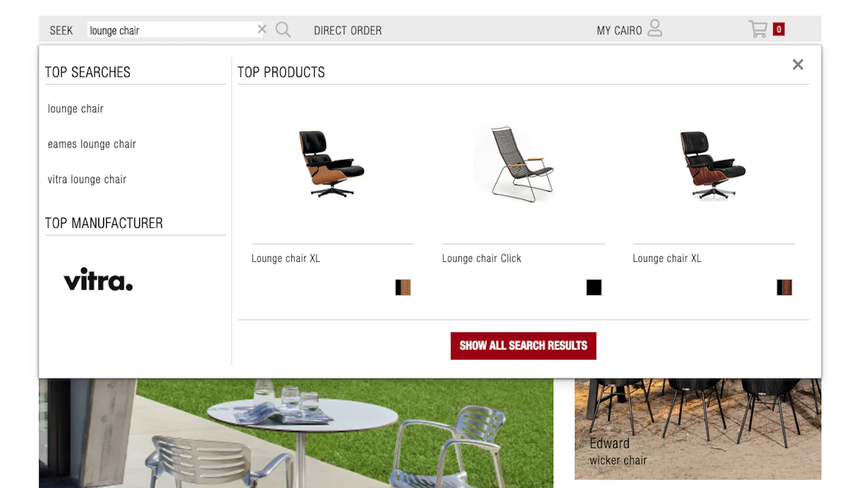The image size is (868, 488).
Task: Pick the black-brown swatch of first Lounge chair XL
Action: 403,287
